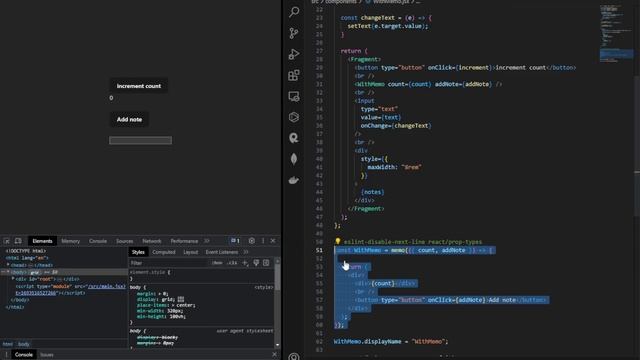Image resolution: width=640 pixels, height=360 pixels.
Task: Collapse the body element in DOM tree
Action: [8, 272]
